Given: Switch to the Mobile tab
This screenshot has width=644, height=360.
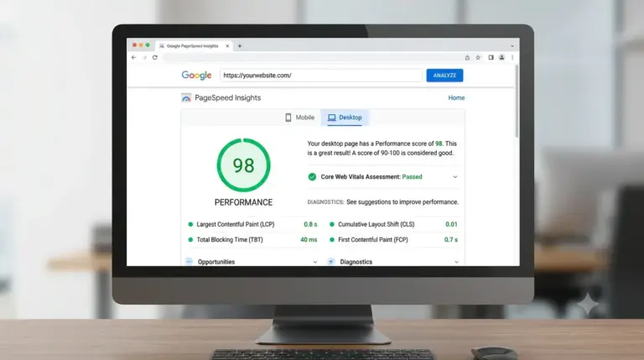Looking at the screenshot, I should pyautogui.click(x=300, y=117).
